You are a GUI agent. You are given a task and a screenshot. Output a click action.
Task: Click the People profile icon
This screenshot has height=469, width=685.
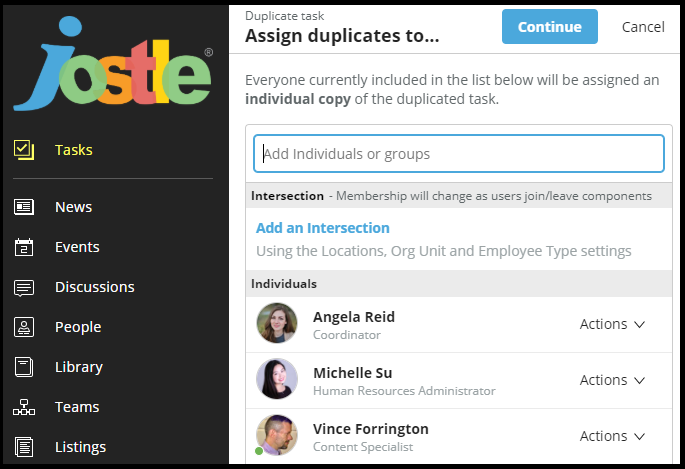coord(24,327)
